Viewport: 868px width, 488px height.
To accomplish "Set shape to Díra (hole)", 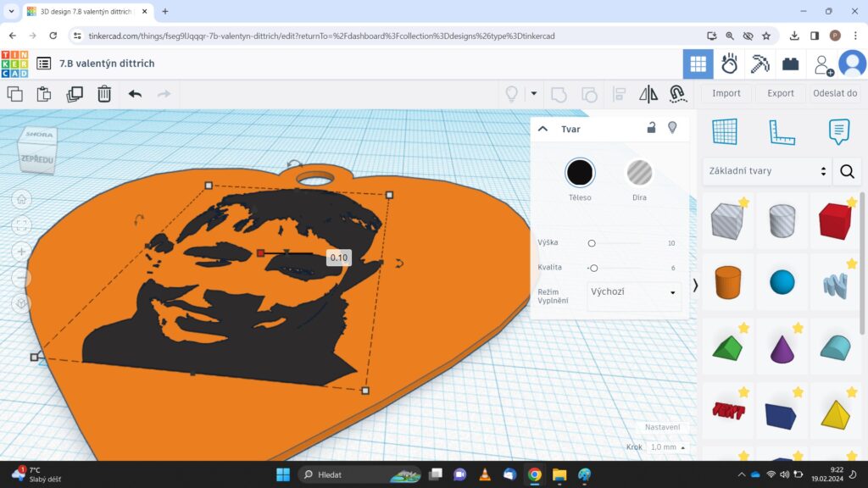I will click(x=639, y=173).
